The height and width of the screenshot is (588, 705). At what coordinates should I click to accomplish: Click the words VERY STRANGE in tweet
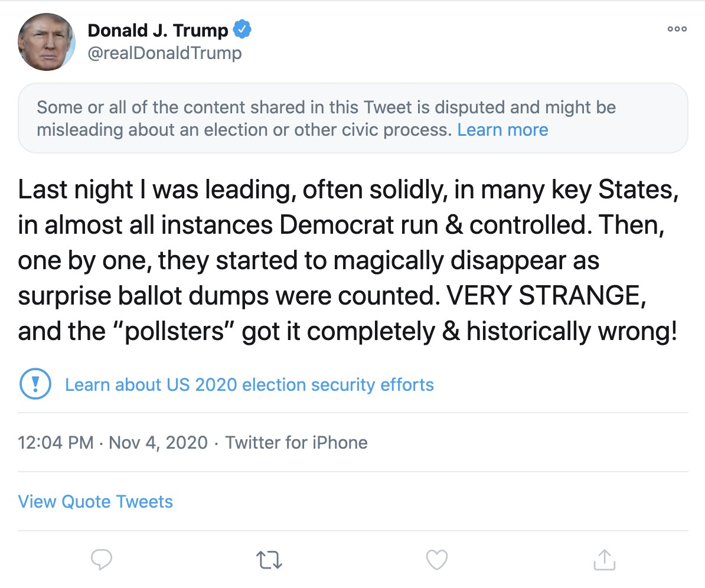543,296
